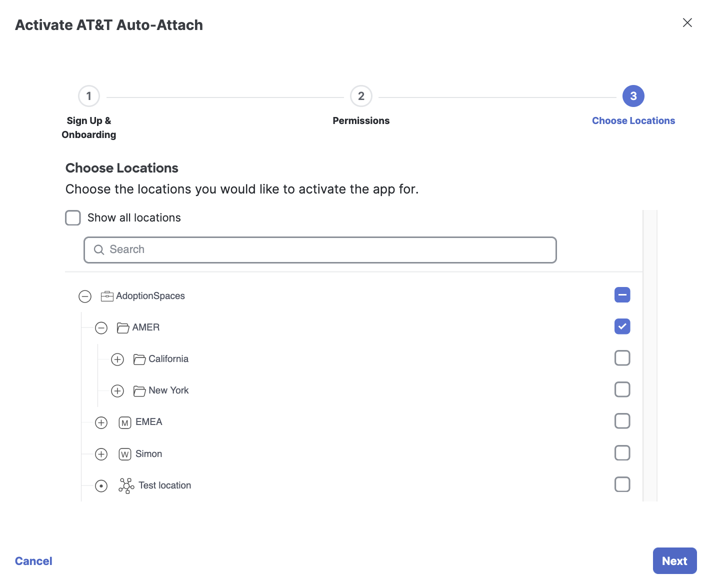715x588 pixels.
Task: Click the Next button
Action: click(x=674, y=561)
